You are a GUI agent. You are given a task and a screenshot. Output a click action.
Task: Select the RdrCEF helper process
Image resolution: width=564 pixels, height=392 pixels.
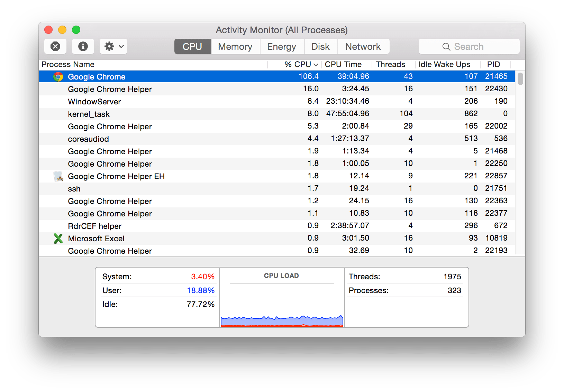pyautogui.click(x=95, y=226)
